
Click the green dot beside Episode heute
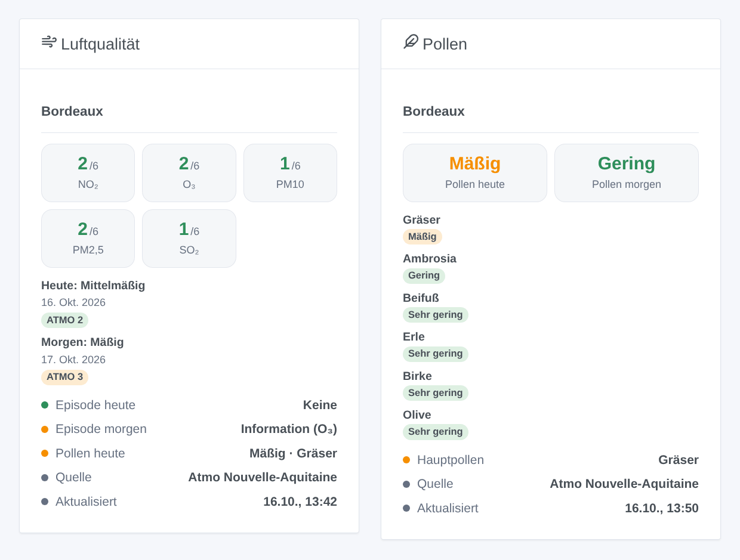[x=45, y=405]
